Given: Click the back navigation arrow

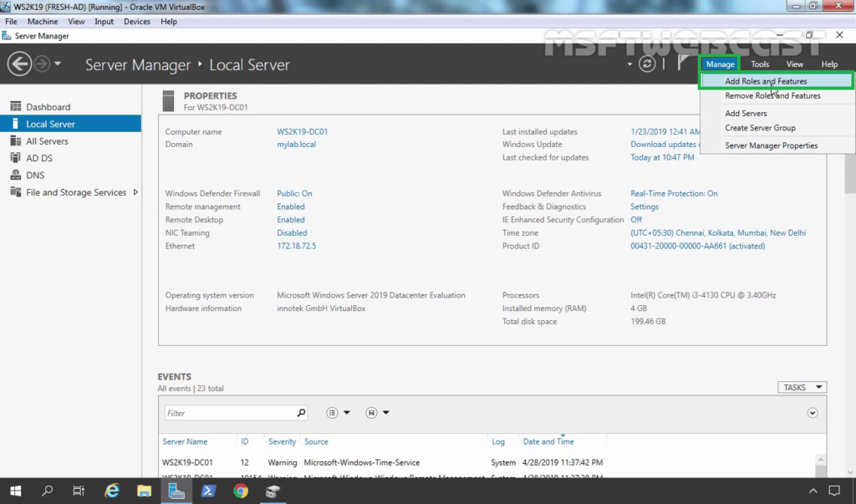Looking at the screenshot, I should (19, 64).
